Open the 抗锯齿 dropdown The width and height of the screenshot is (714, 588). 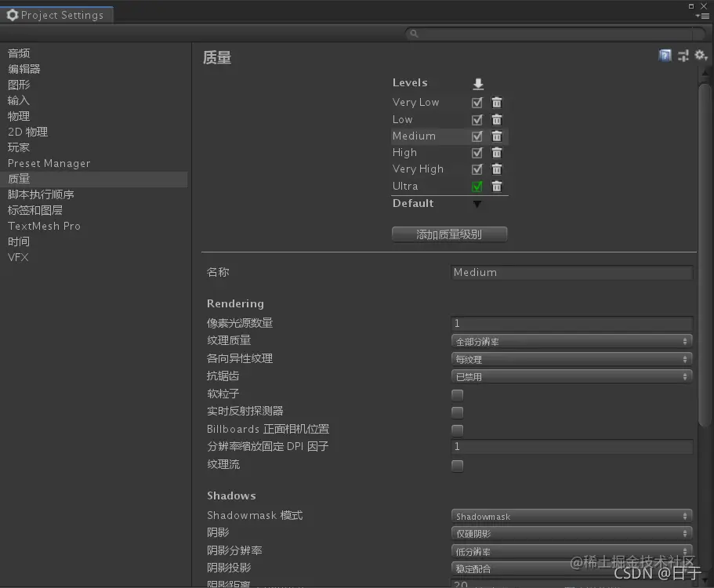(571, 376)
